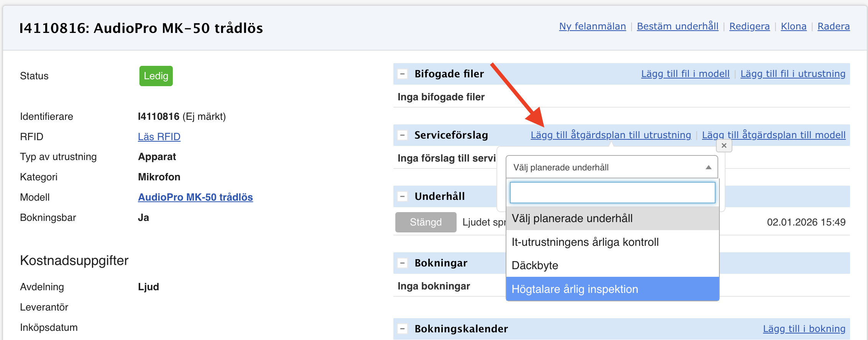Choose the Däckbyte option
This screenshot has height=340, width=868.
(x=613, y=265)
